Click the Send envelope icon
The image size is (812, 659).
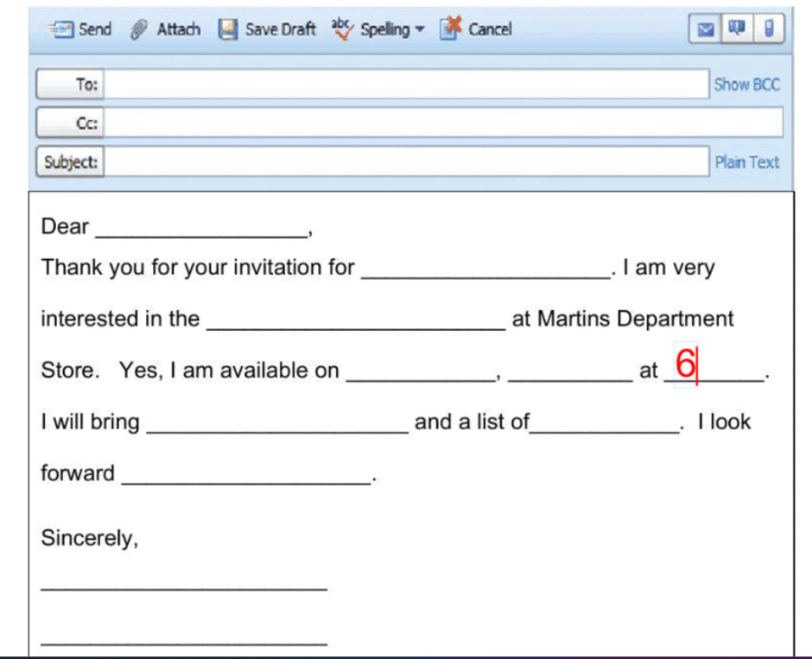click(60, 29)
